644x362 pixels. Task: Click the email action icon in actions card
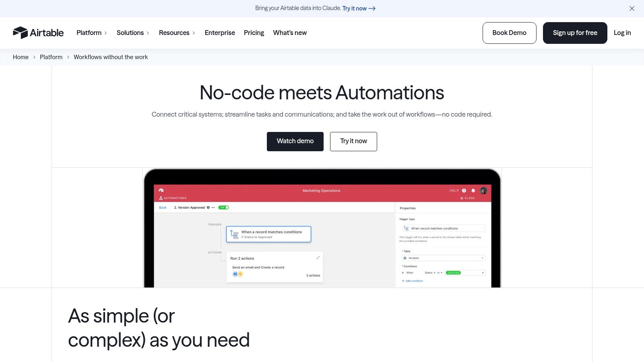235,274
